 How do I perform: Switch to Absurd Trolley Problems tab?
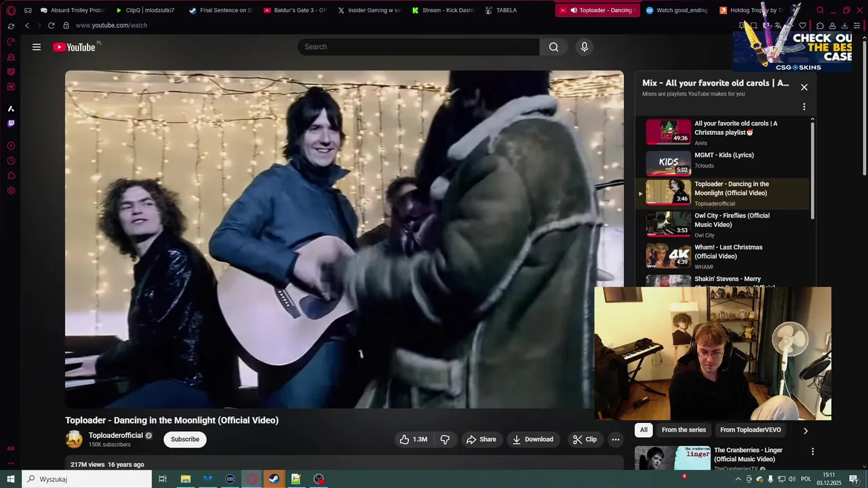pos(72,10)
